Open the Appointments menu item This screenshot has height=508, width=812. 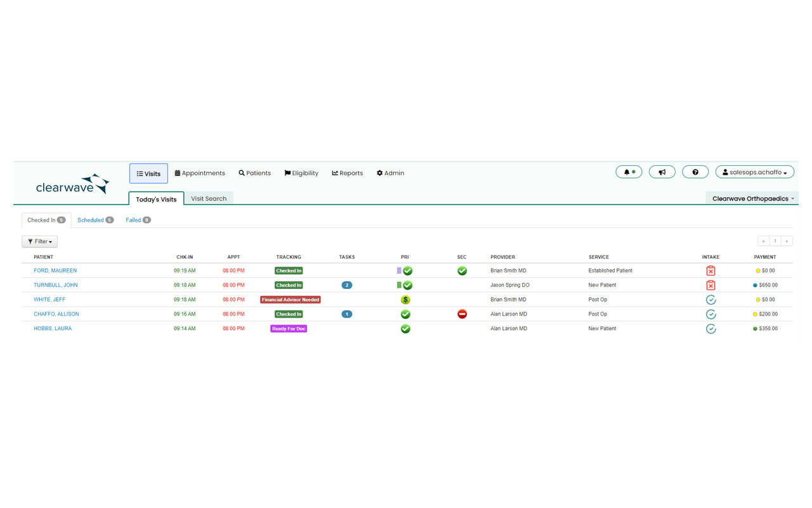[x=200, y=173]
